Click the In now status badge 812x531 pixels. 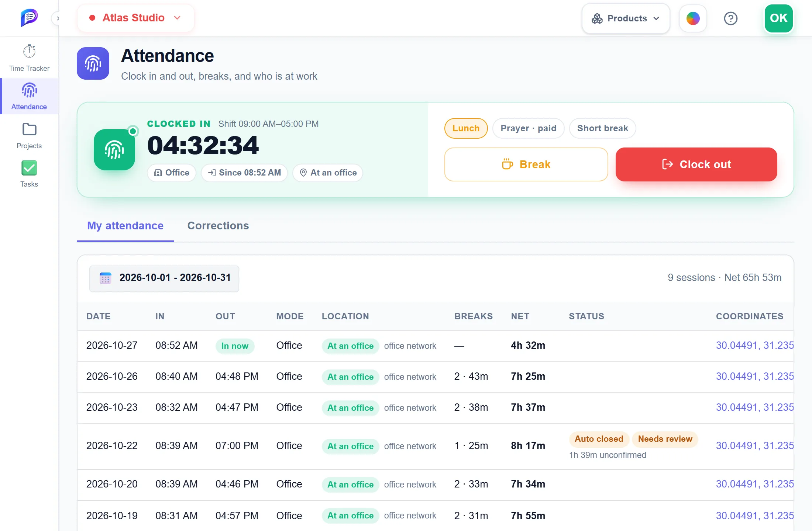tap(235, 346)
